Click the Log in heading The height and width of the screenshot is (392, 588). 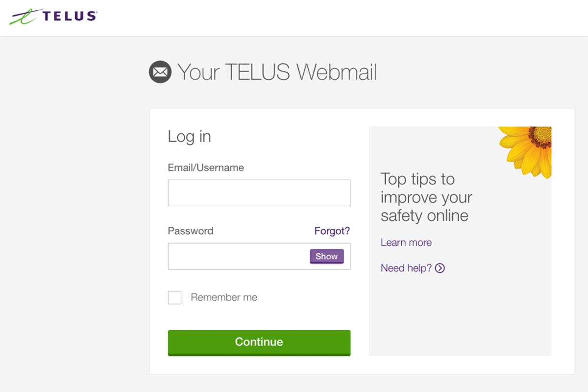click(189, 137)
